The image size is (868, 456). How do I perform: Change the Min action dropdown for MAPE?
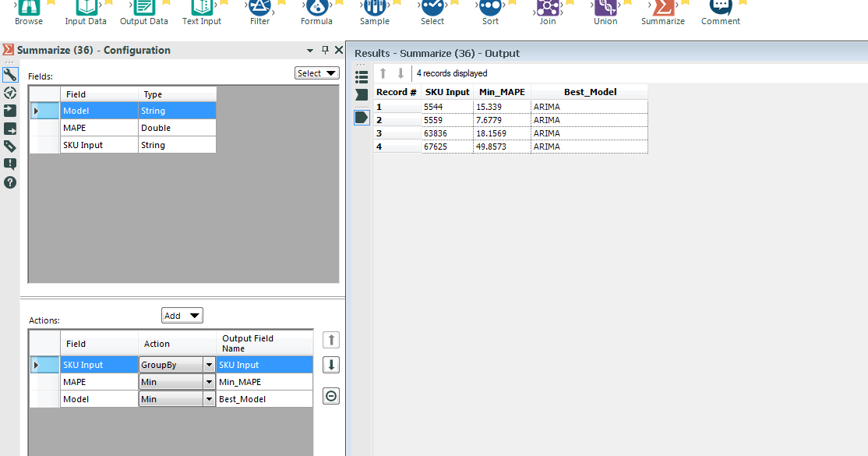209,382
